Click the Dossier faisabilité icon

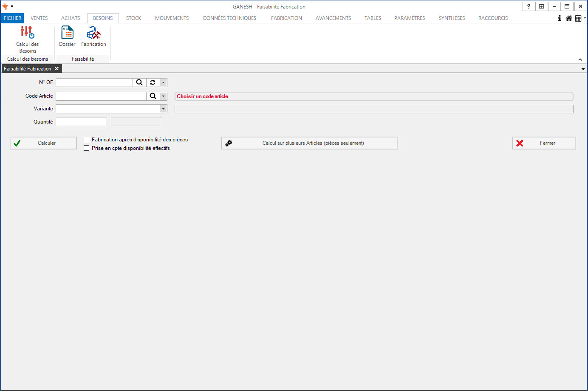pos(67,37)
